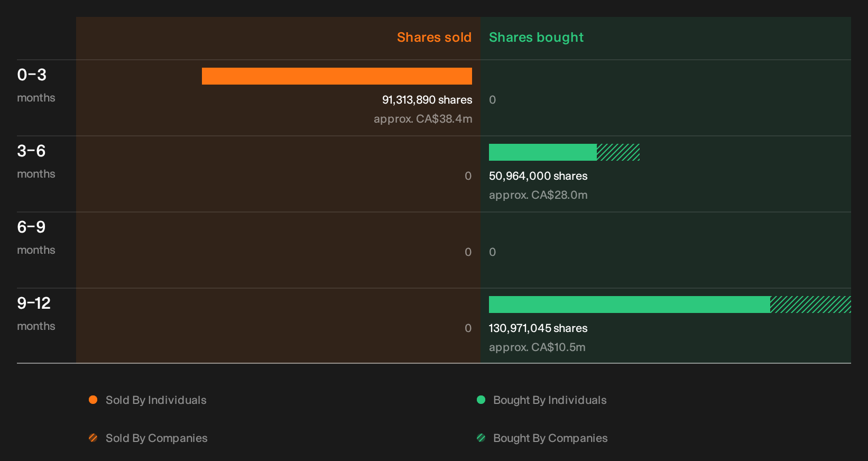The width and height of the screenshot is (868, 461).
Task: Click the Shares sold column header
Action: (x=434, y=38)
